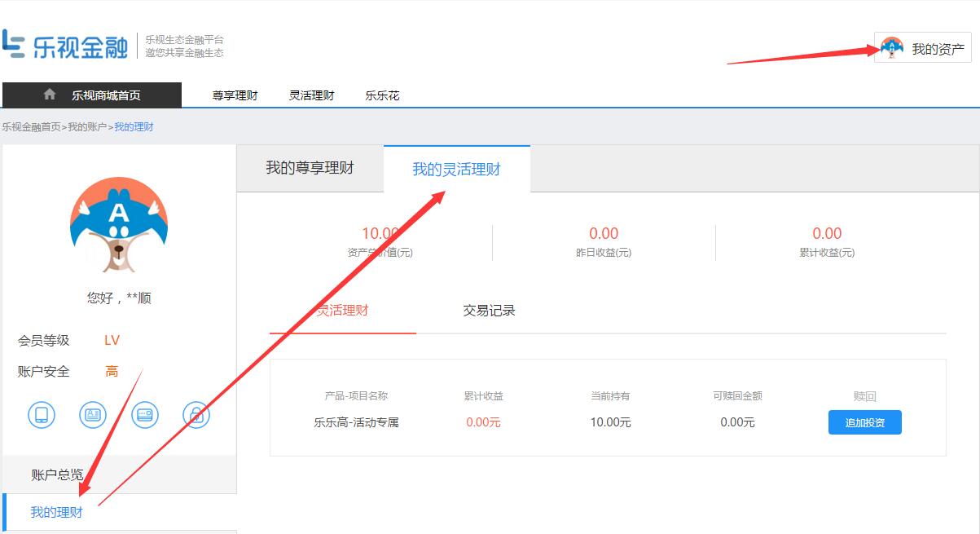The height and width of the screenshot is (534, 980).
Task: Click the 当前持有 column header
Action: (610, 396)
